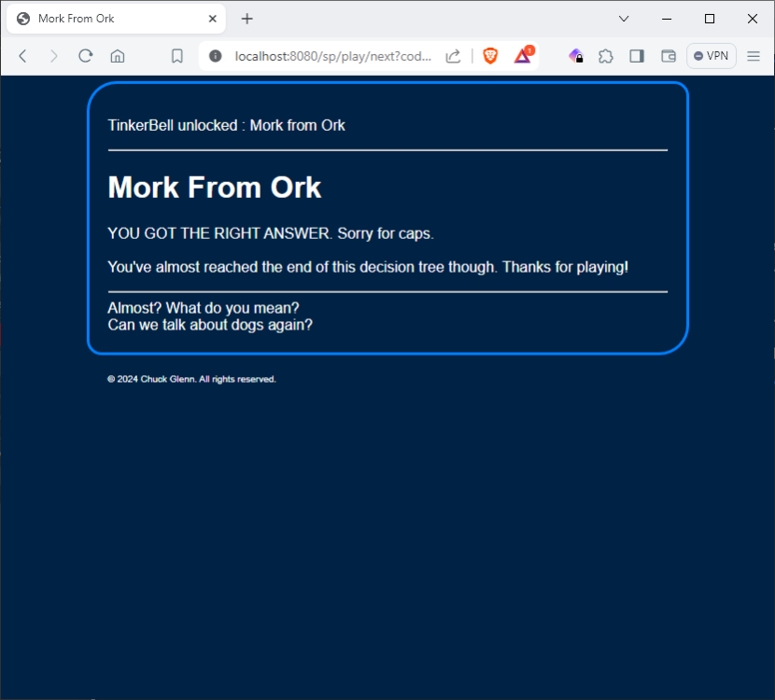The image size is (775, 700).
Task: Select the Mork From Ork tab
Action: [x=103, y=19]
